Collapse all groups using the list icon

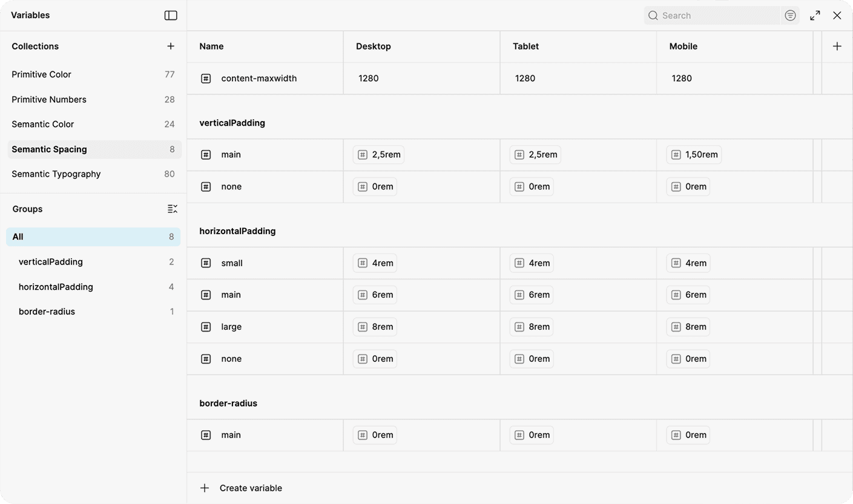[173, 209]
